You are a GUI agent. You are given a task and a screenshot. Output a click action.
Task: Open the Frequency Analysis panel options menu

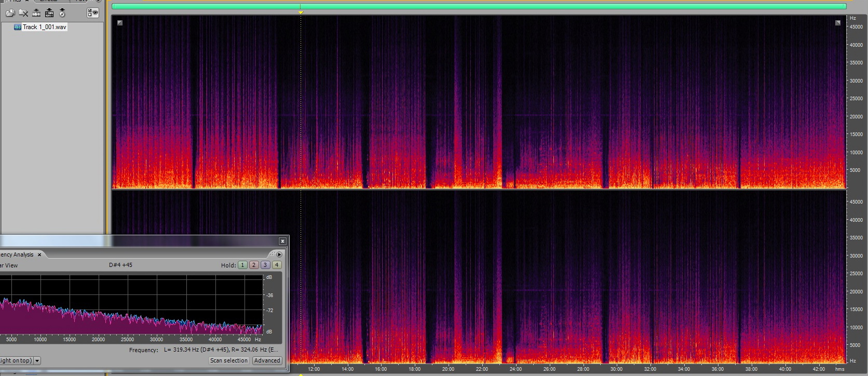279,254
